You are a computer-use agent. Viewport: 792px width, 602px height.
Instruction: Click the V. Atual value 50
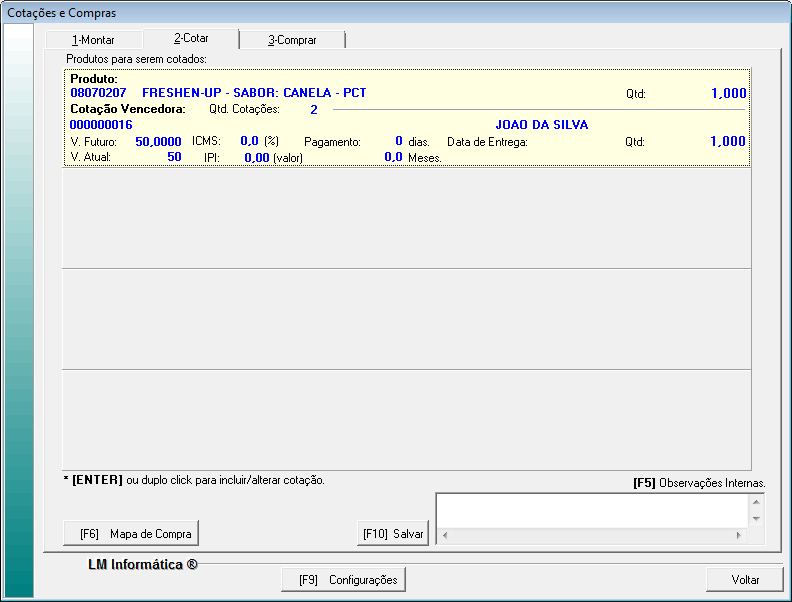(174, 157)
